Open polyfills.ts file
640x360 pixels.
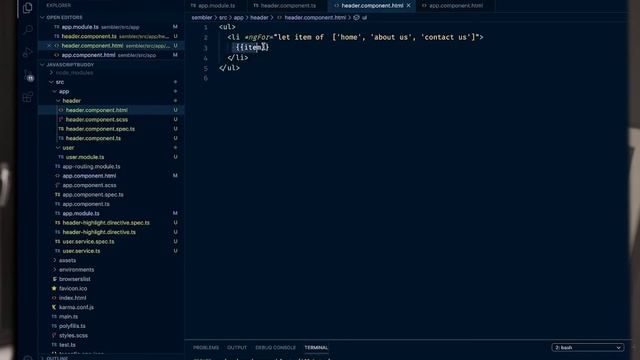[72, 326]
